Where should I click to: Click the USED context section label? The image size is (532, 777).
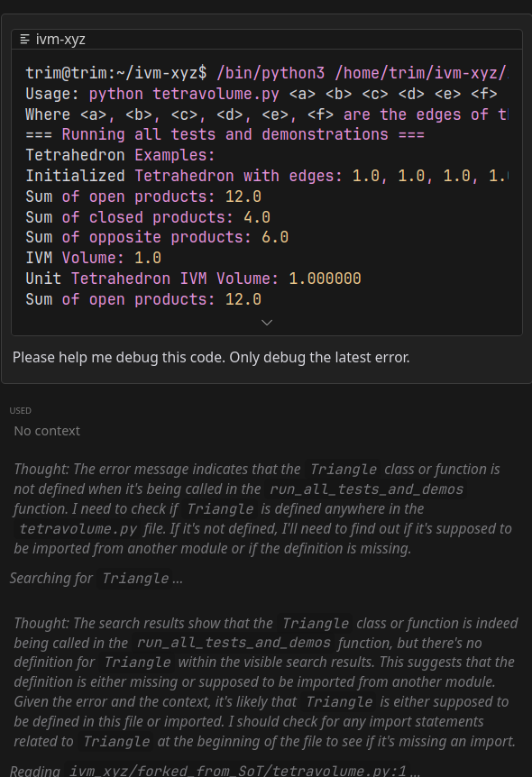tap(21, 410)
